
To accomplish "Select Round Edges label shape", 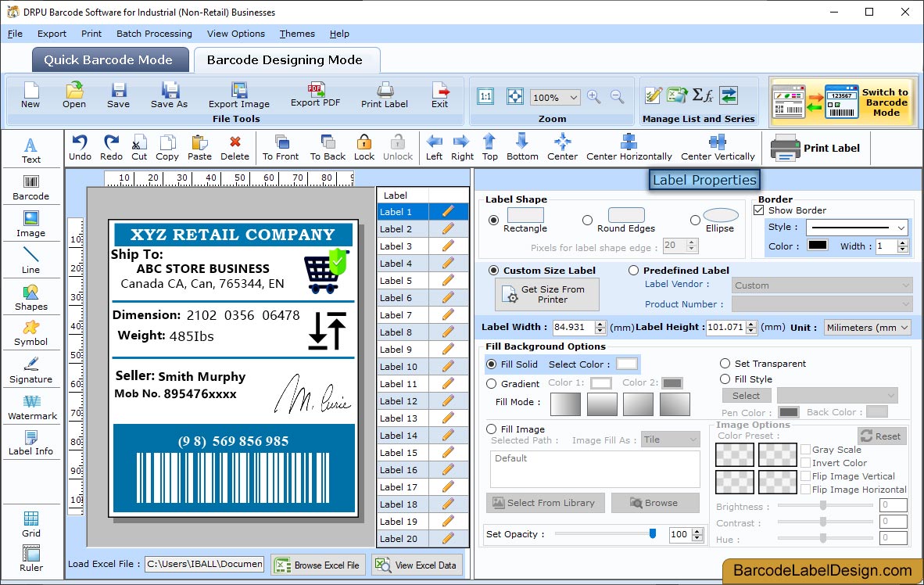I will (587, 220).
